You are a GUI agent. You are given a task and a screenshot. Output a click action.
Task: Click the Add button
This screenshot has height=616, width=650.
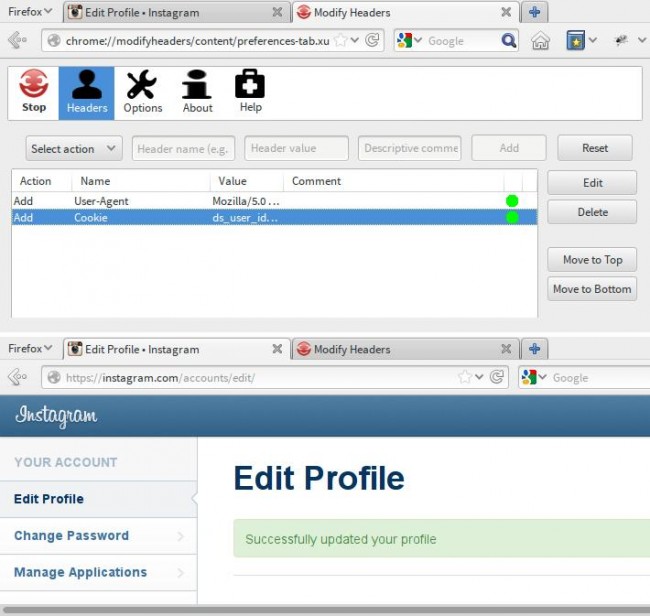coord(509,148)
